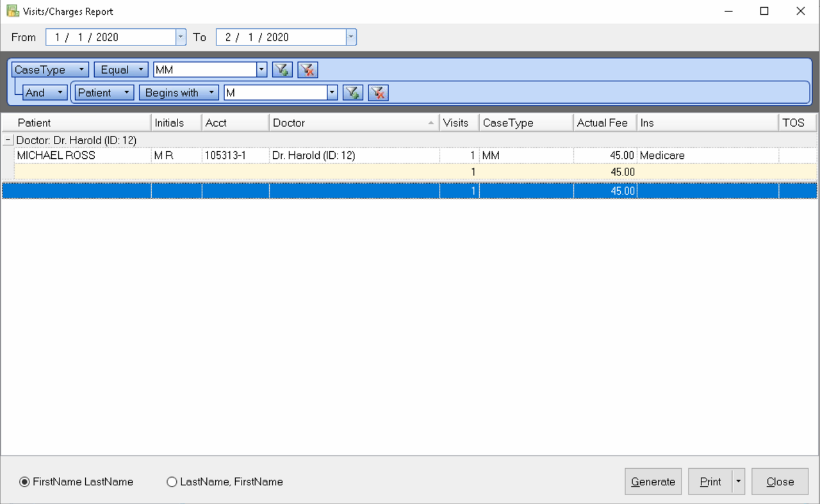Image resolution: width=820 pixels, height=504 pixels.
Task: Open the Begins with operator dropdown
Action: coord(212,92)
